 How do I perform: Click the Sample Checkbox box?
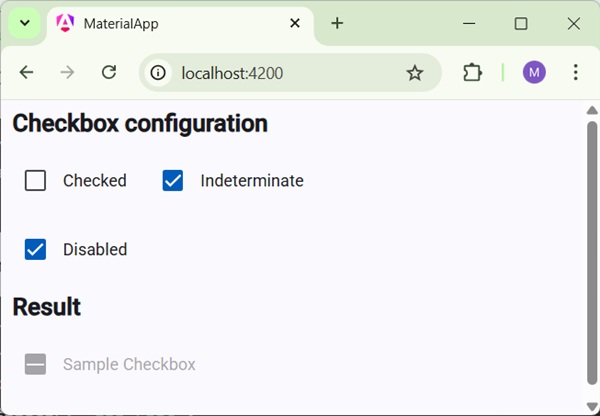point(36,364)
